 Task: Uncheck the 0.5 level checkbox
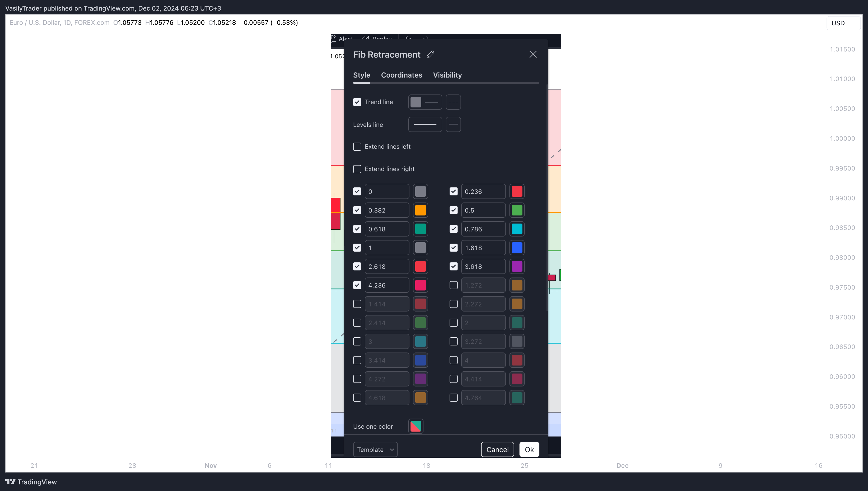(453, 210)
